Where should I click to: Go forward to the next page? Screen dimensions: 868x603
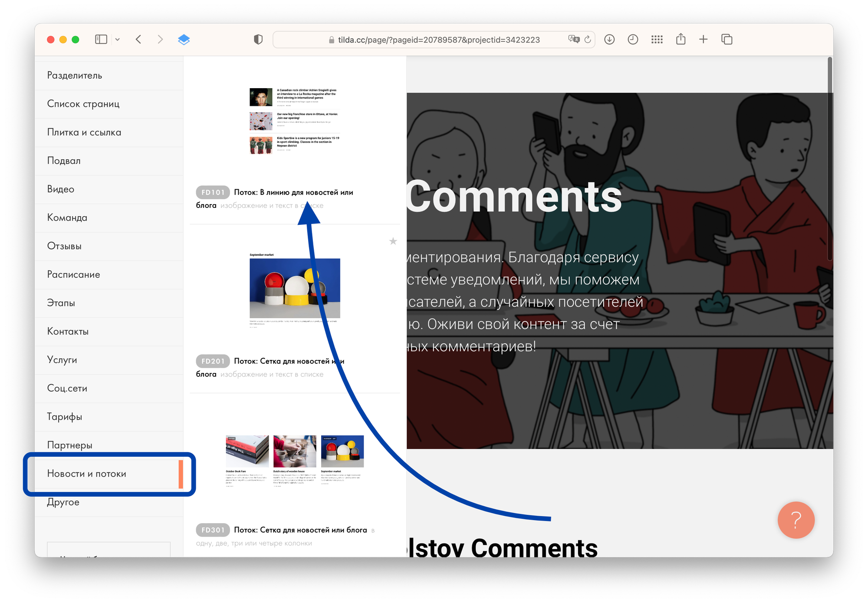click(160, 40)
